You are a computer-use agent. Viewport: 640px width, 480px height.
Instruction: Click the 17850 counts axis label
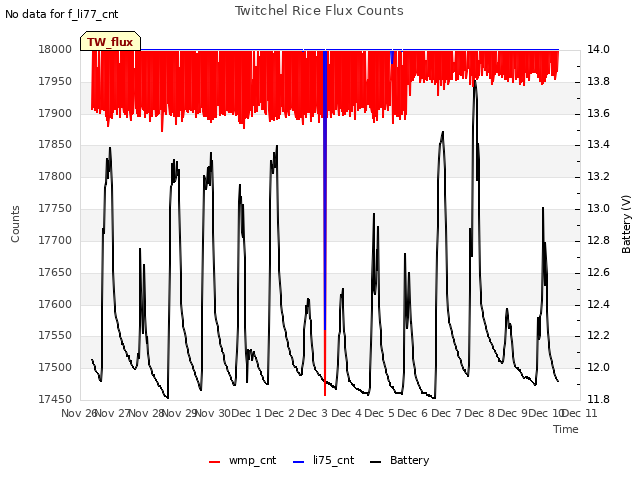pos(55,144)
